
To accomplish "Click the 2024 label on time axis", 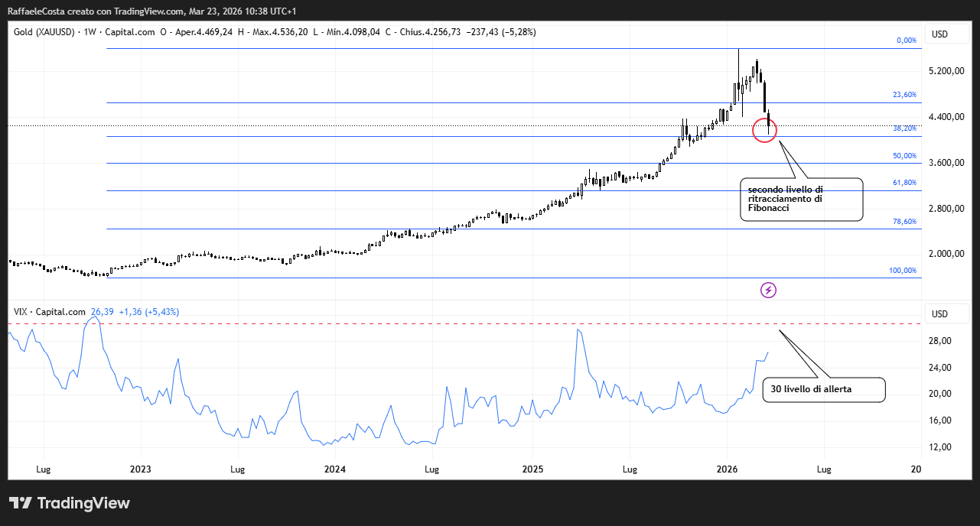I will pyautogui.click(x=335, y=469).
